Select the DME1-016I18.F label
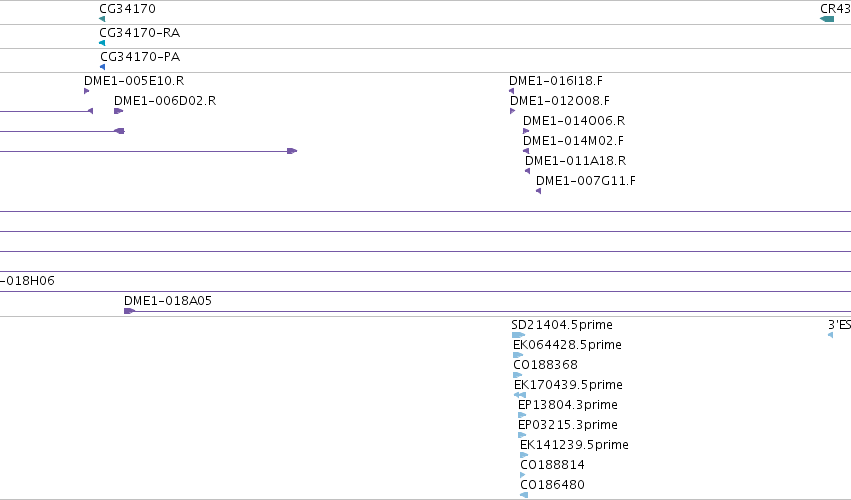Viewport: 851px width, 500px height. (x=556, y=80)
